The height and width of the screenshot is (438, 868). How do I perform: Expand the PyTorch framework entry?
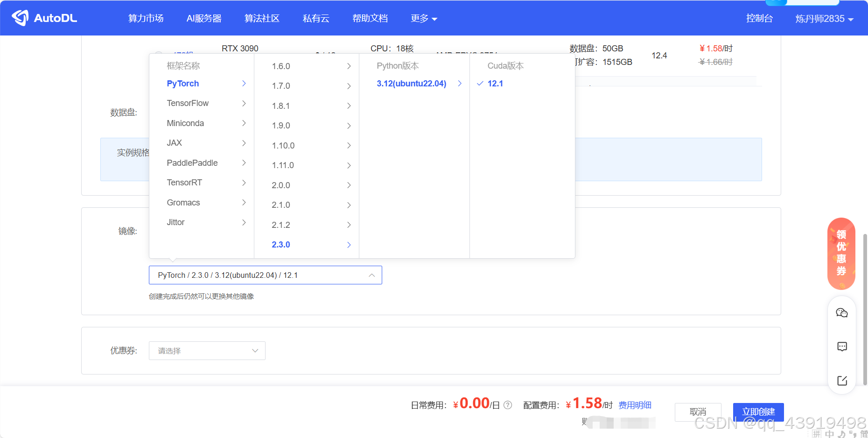(202, 84)
